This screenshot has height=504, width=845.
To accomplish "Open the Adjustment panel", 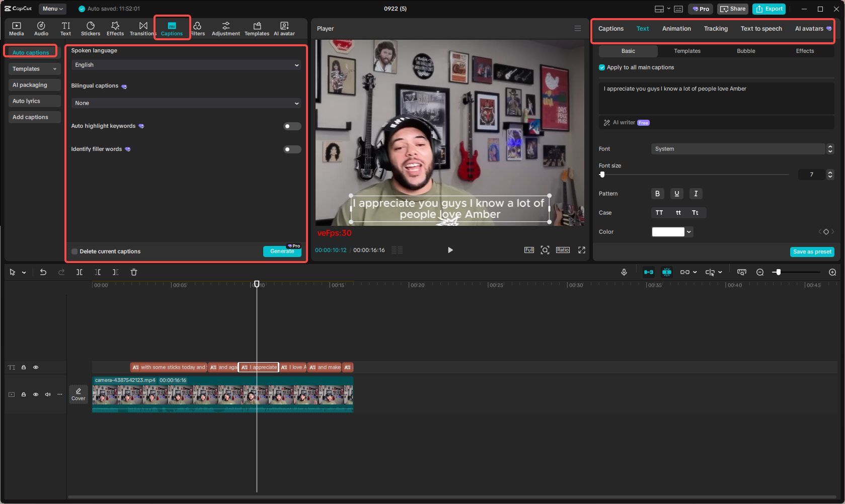I will pos(225,28).
